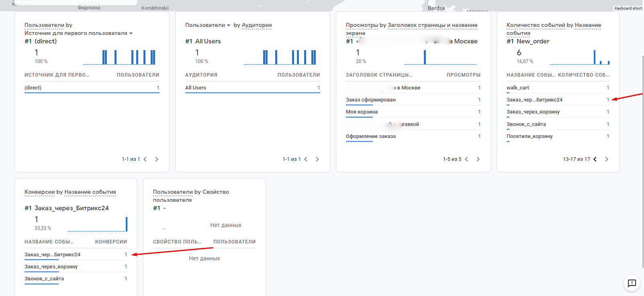The image size is (644, 296).
Task: Click next page arrow in Аудитория card
Action: point(317,159)
